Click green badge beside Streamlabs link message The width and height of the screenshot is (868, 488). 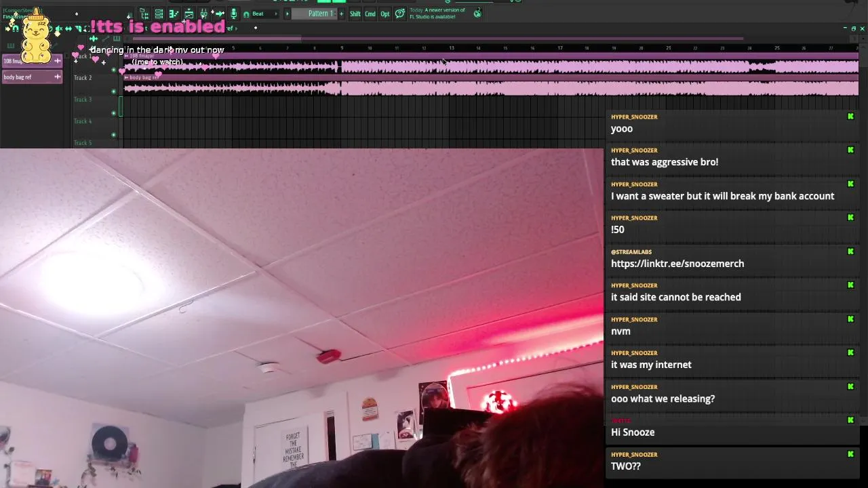click(x=850, y=251)
